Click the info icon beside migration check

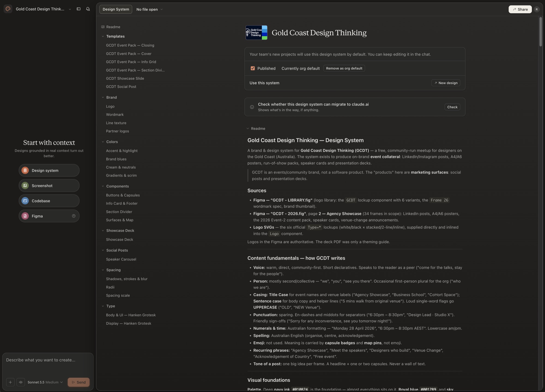(252, 107)
